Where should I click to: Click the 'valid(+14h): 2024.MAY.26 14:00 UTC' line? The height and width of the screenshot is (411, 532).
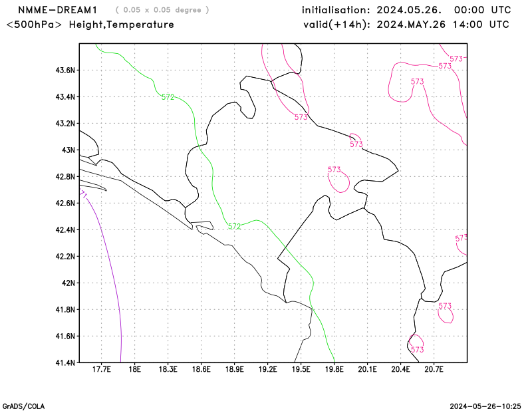coord(406,25)
